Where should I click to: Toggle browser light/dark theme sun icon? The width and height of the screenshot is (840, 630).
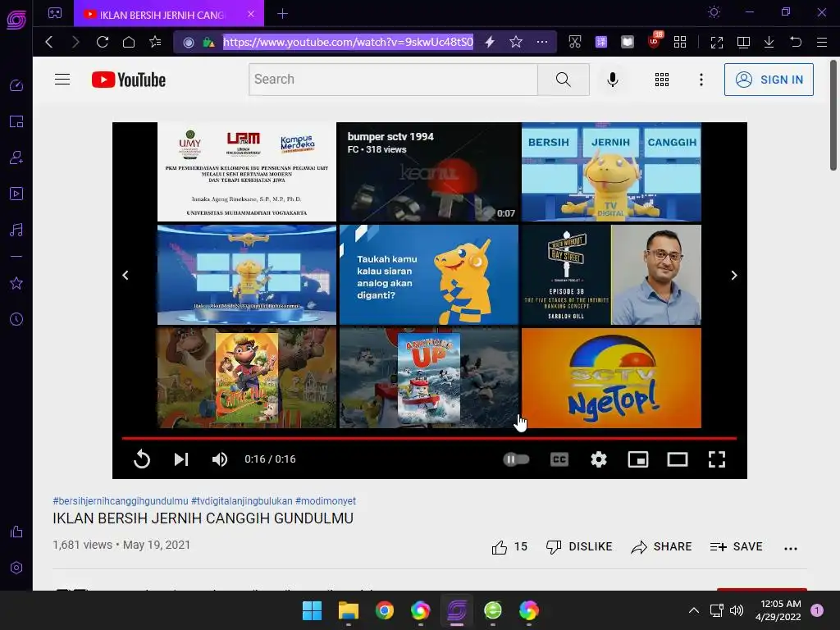pos(714,12)
